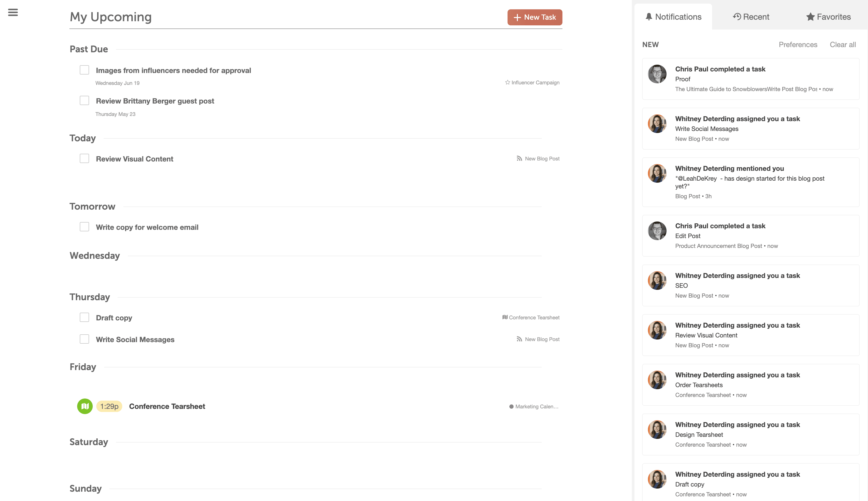Open the hamburger menu
The image size is (868, 501).
pyautogui.click(x=13, y=12)
